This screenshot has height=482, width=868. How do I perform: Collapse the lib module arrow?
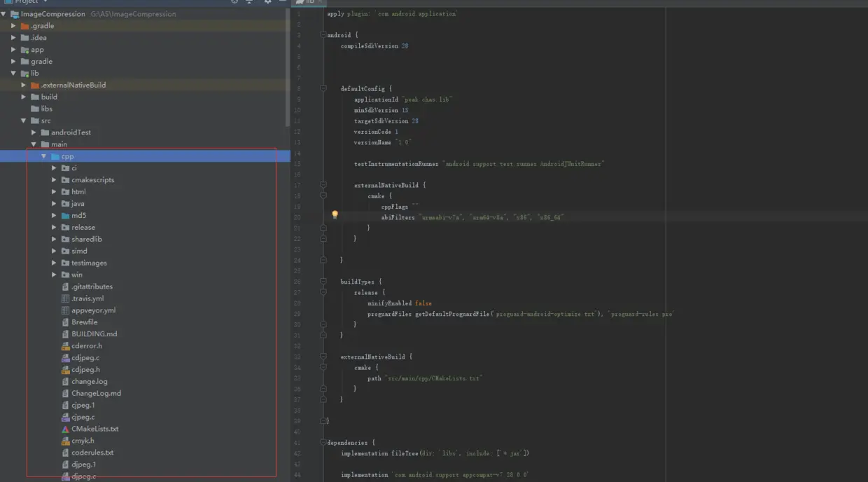tap(14, 73)
